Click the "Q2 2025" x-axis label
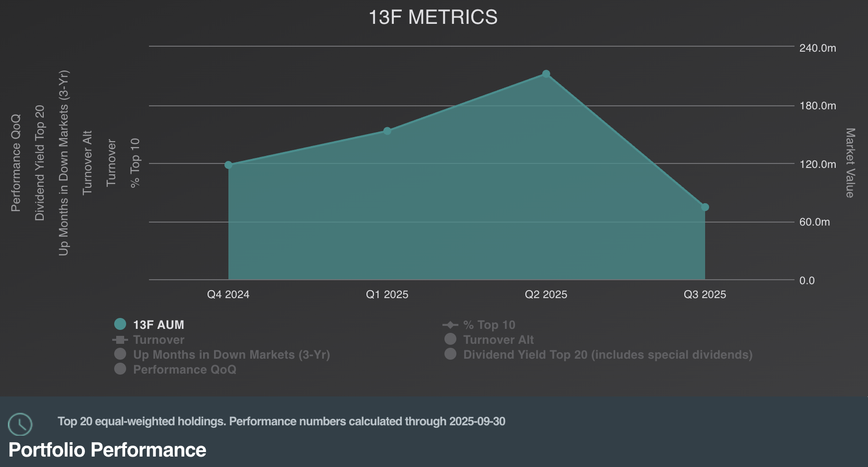Image resolution: width=868 pixels, height=467 pixels. click(x=546, y=295)
